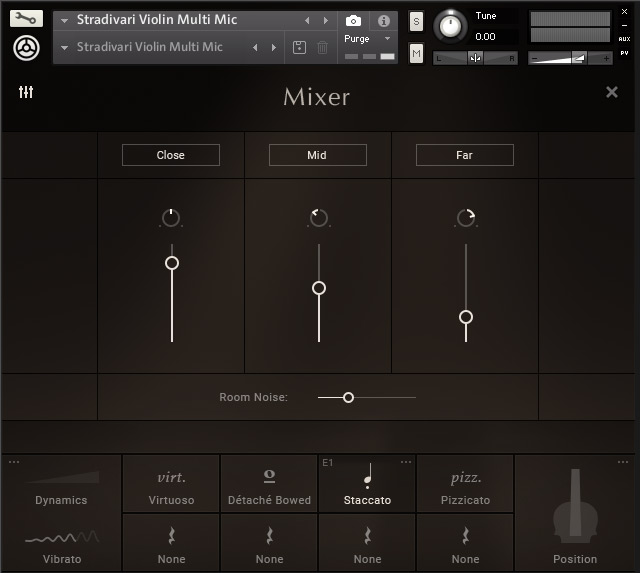Toggle the Mid microphone on/off
Screen dimensions: 640x573
(318, 155)
